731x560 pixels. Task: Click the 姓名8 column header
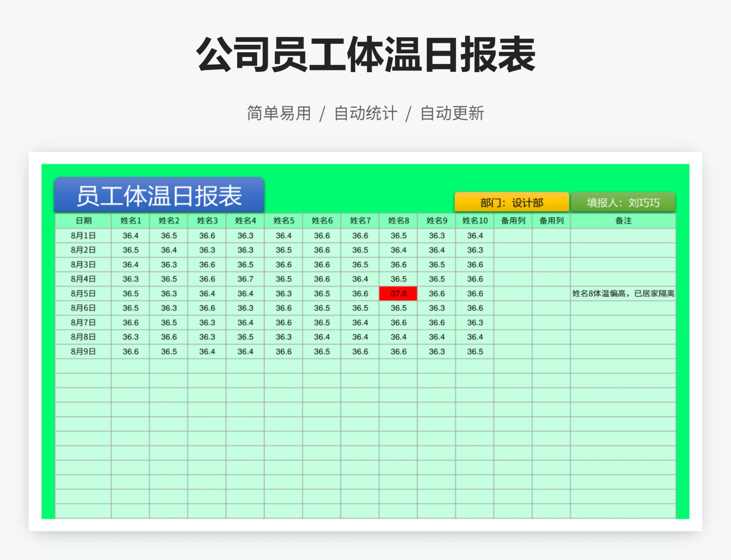(397, 220)
